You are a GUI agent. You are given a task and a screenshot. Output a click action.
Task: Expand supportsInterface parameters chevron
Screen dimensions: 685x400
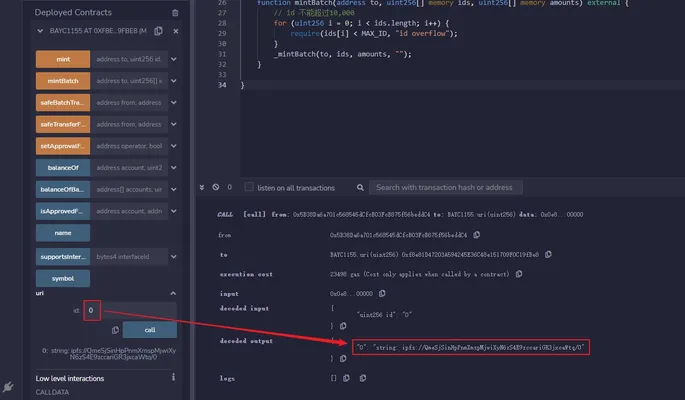(174, 257)
